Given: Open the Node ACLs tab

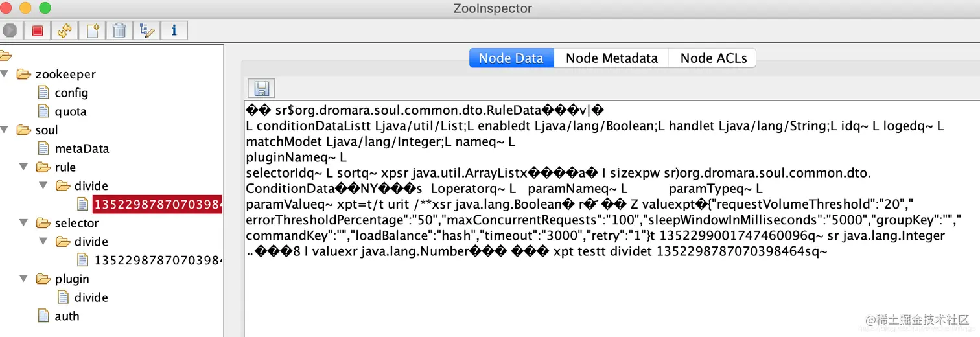Looking at the screenshot, I should pos(713,58).
